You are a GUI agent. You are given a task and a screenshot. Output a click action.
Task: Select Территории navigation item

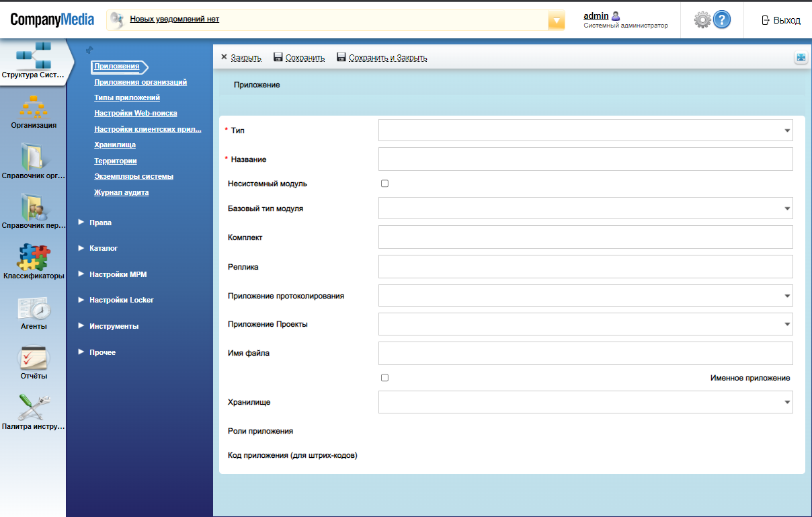click(x=116, y=161)
